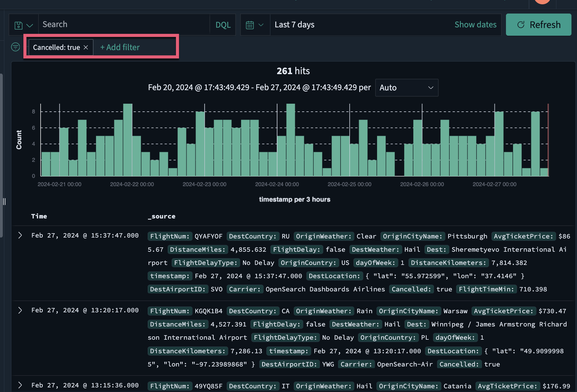This screenshot has width=577, height=392.
Task: Click the Carrier field badge in first result
Action: (245, 289)
